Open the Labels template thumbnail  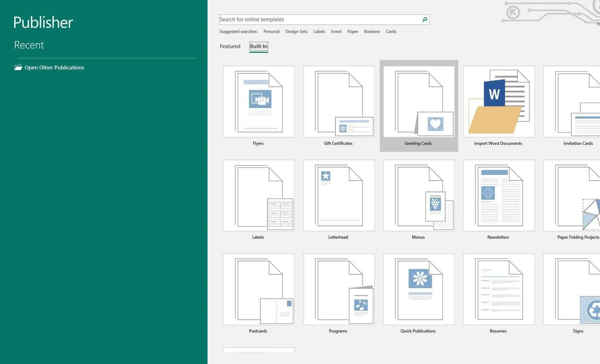pyautogui.click(x=259, y=195)
